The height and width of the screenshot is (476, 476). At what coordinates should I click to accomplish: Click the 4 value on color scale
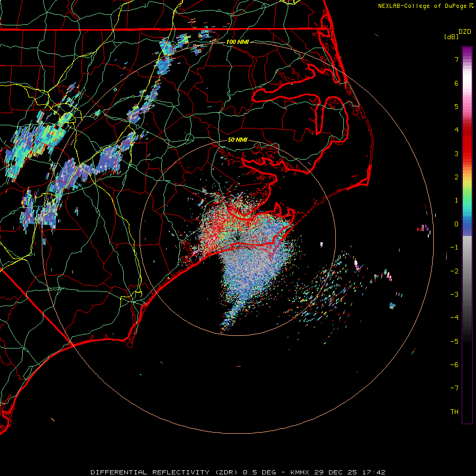tap(456, 130)
